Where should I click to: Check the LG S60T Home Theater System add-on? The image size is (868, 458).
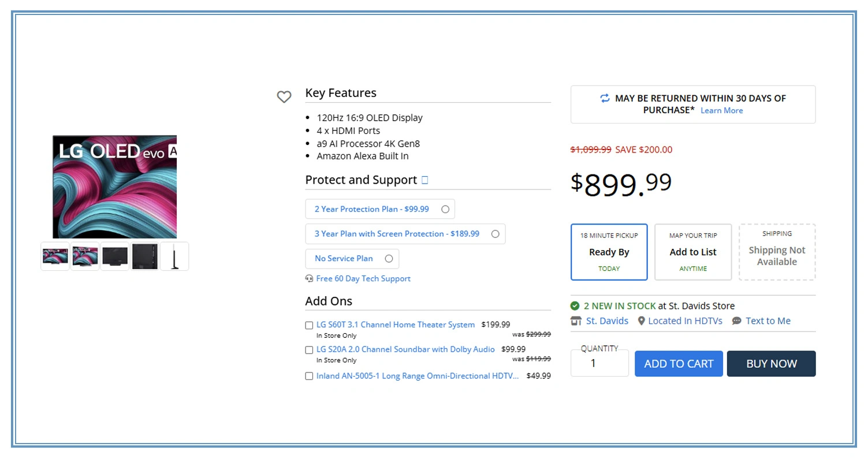(309, 325)
